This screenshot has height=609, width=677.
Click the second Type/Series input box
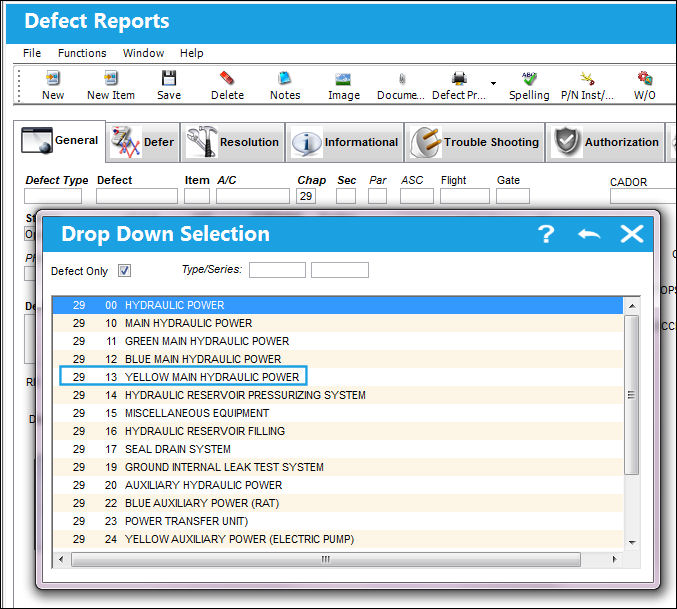(x=340, y=270)
